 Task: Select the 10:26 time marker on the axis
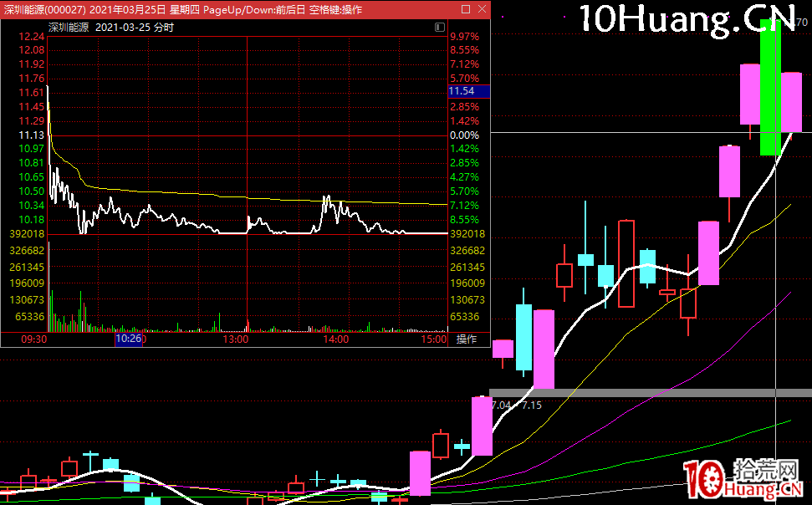[129, 339]
